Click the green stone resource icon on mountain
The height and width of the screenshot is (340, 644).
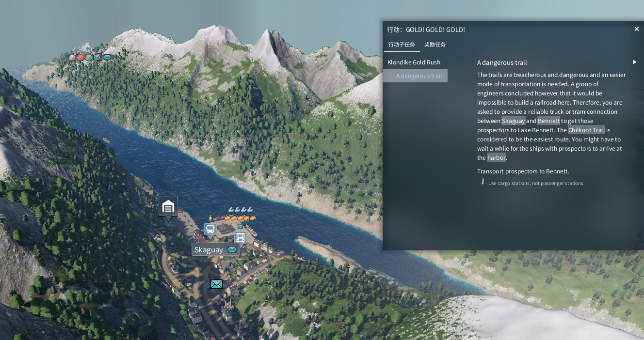88,57
